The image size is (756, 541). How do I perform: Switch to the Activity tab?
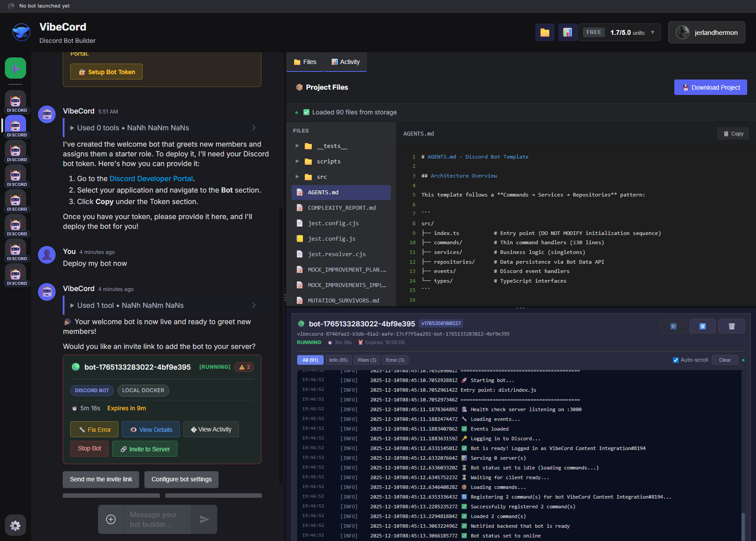pyautogui.click(x=345, y=62)
